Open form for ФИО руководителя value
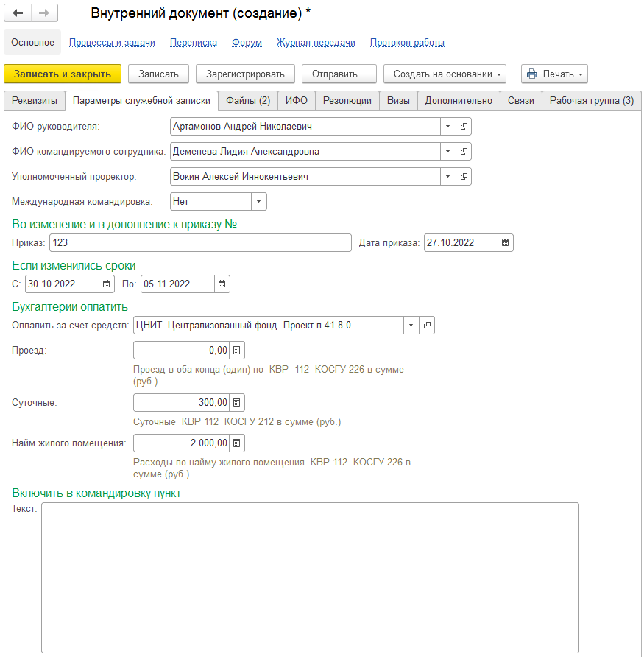The height and width of the screenshot is (657, 644). [464, 126]
